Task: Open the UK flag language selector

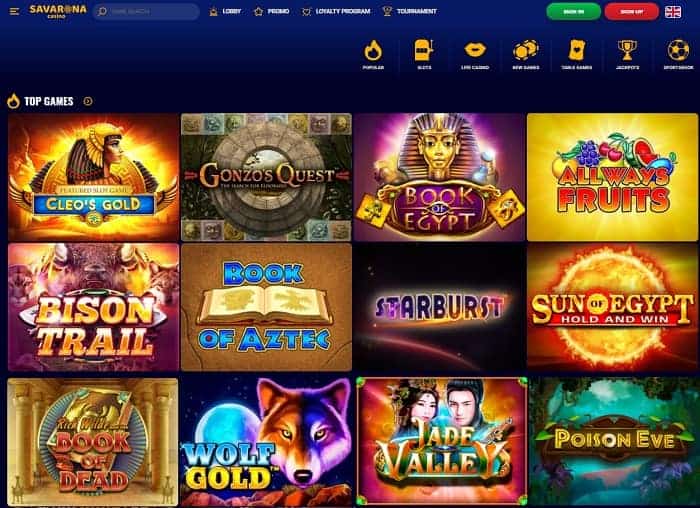Action: 673,12
